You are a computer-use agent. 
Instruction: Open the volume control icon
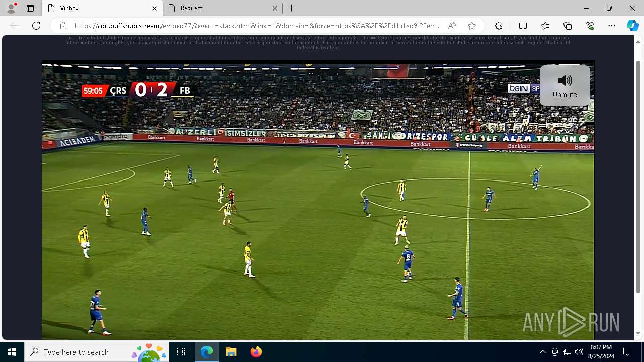click(579, 352)
